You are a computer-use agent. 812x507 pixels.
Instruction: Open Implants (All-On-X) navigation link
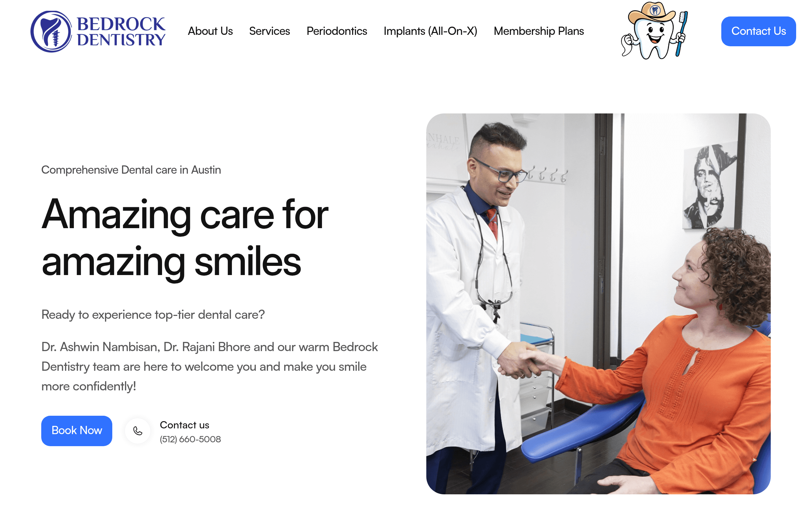pos(430,31)
